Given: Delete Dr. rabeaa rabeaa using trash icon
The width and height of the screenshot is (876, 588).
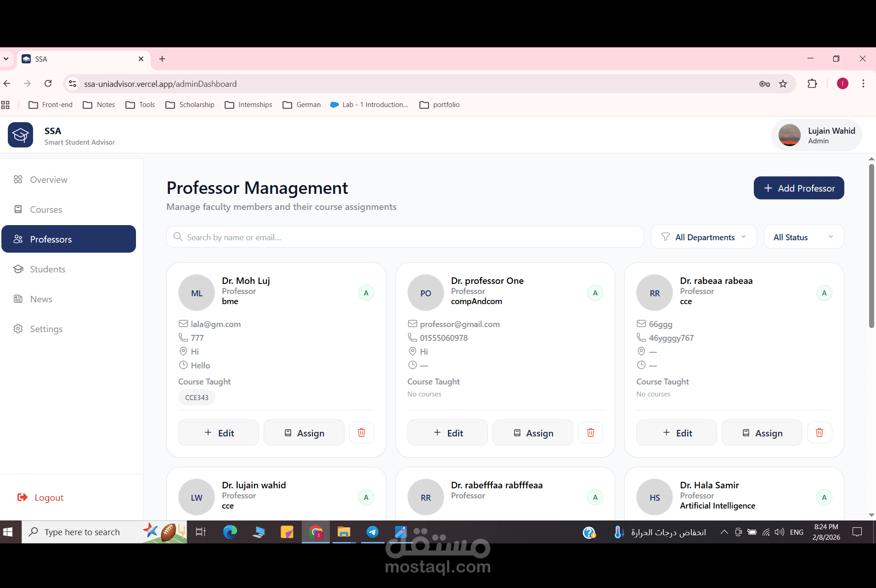Looking at the screenshot, I should pos(819,433).
